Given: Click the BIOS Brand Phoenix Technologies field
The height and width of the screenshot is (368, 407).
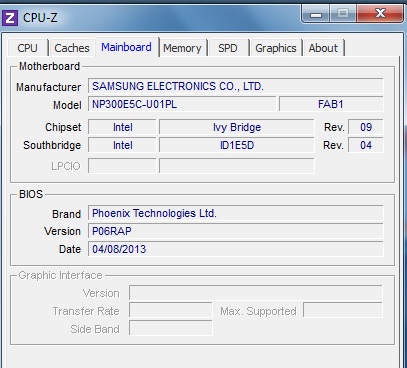Looking at the screenshot, I should (x=236, y=213).
